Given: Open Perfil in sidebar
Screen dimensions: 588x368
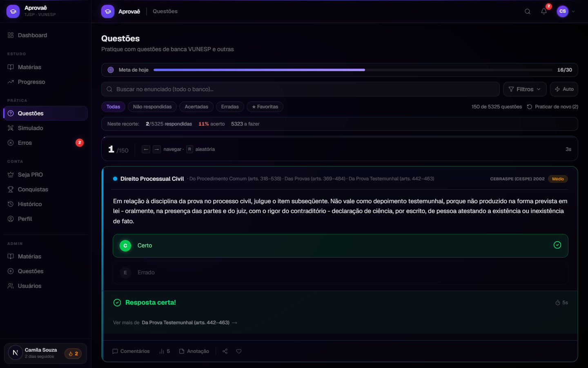Looking at the screenshot, I should coord(45,219).
